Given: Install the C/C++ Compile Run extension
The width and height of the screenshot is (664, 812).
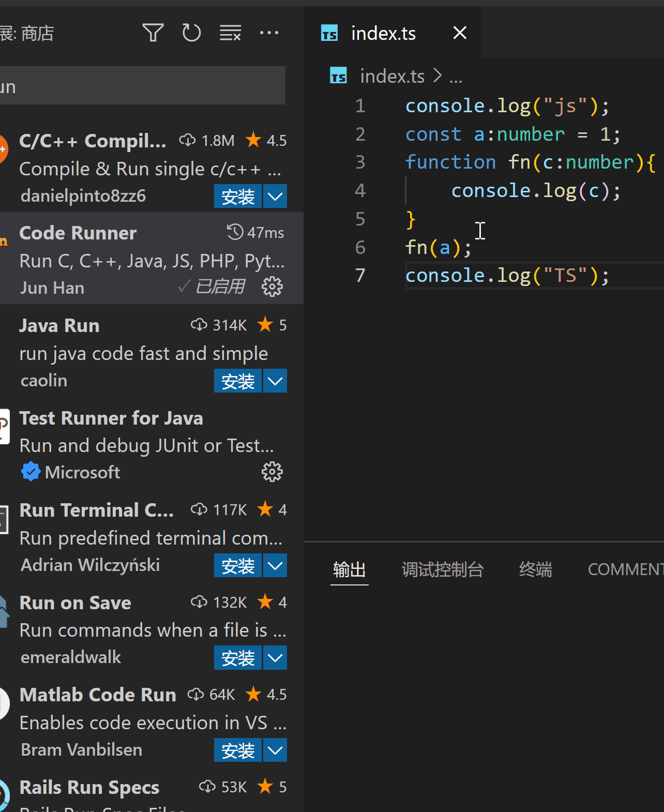Looking at the screenshot, I should 238,197.
